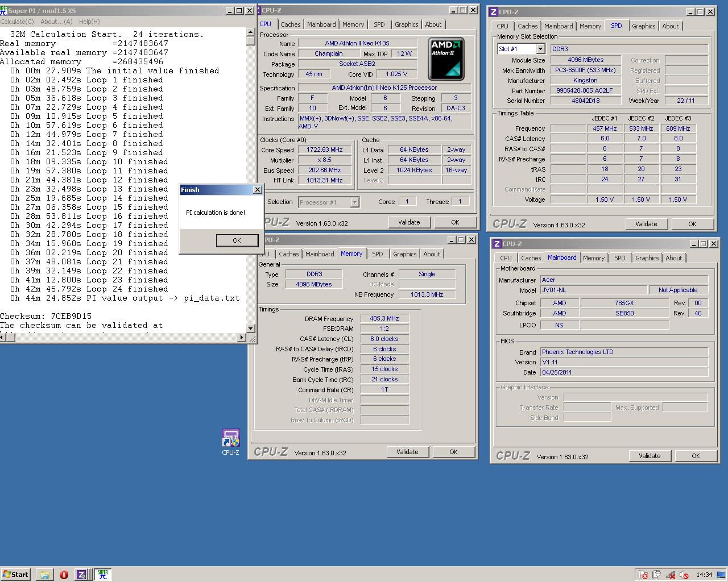Select Graphics tab in the Mainboard window
The image size is (728, 582).
pyautogui.click(x=647, y=258)
